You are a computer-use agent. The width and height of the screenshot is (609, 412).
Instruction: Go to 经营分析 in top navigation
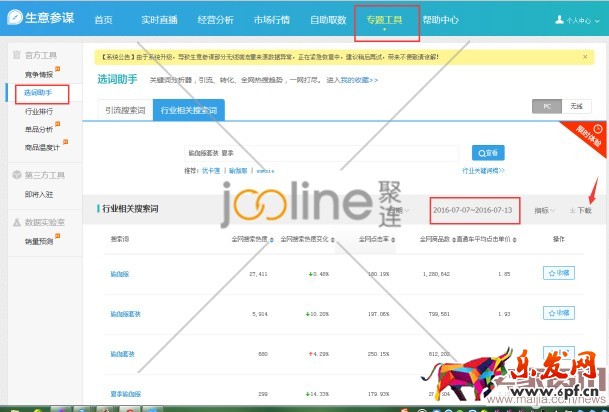click(x=216, y=20)
